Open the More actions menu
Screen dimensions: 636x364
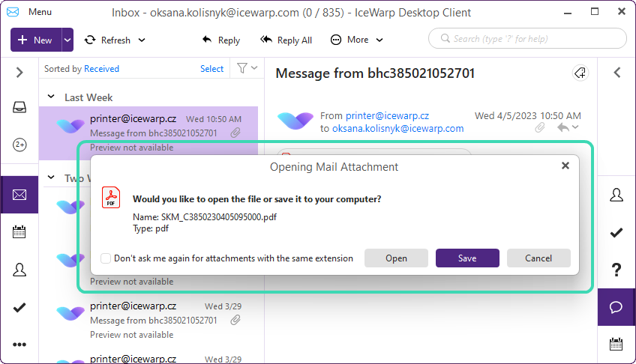(356, 40)
